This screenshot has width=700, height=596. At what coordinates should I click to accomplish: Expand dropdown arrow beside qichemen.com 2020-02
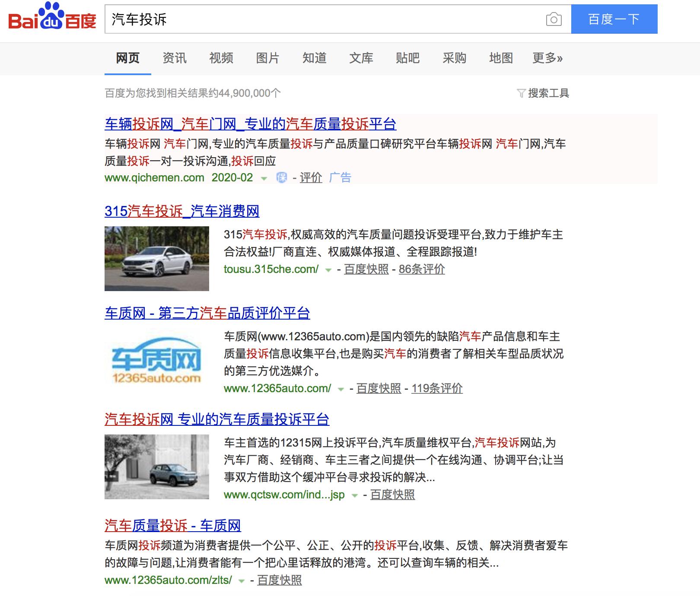click(x=264, y=178)
